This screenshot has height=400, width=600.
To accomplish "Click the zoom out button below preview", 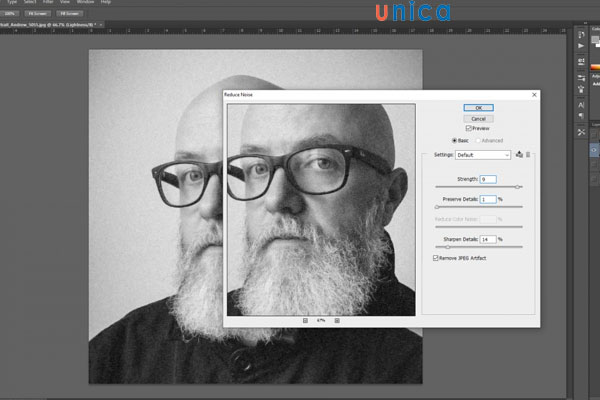I will pos(304,320).
